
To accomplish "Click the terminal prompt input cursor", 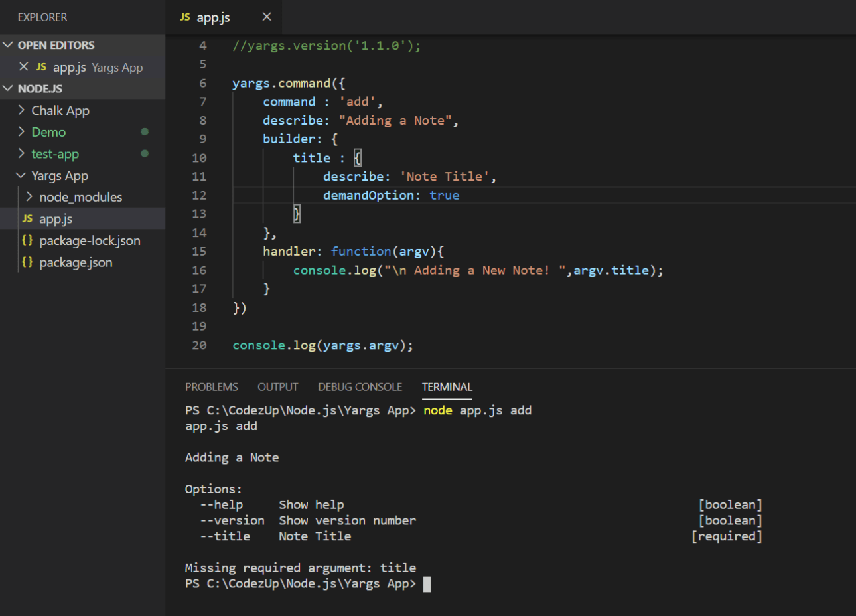I will pyautogui.click(x=427, y=584).
